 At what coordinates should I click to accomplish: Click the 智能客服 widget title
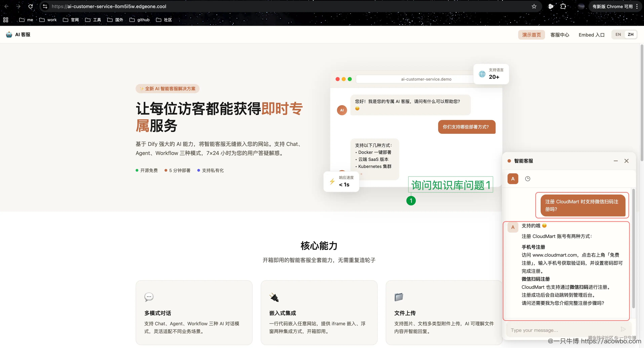(524, 161)
